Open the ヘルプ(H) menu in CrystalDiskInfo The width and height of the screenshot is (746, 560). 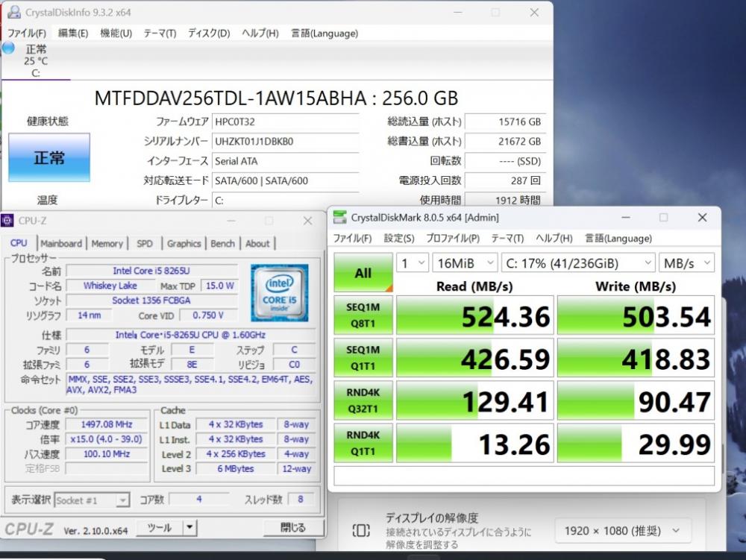click(x=260, y=34)
